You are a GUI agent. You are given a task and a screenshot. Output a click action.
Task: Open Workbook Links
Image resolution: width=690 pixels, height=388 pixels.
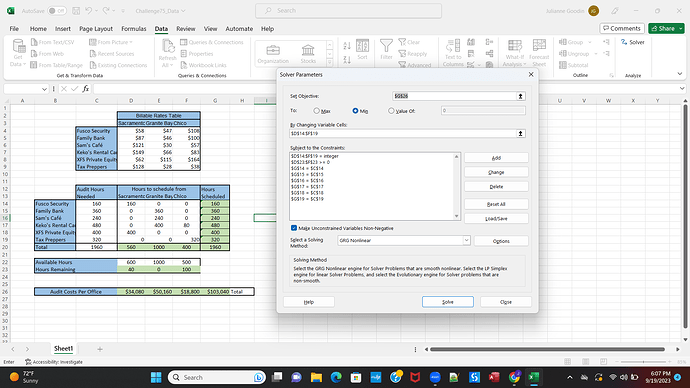click(x=203, y=65)
